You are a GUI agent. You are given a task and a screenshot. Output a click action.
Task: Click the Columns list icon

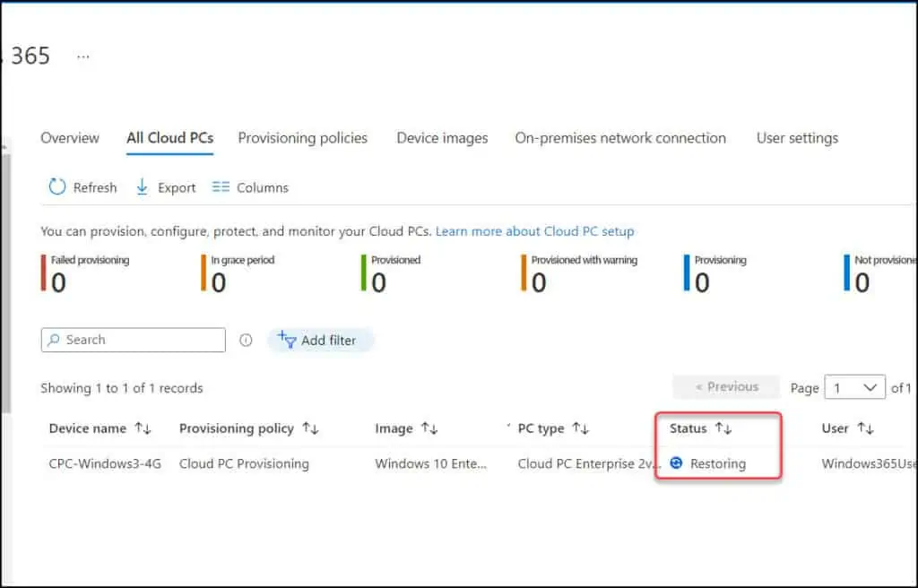[221, 186]
